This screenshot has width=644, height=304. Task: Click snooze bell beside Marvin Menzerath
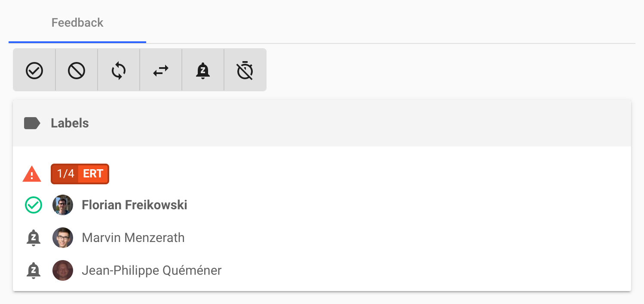click(x=34, y=238)
